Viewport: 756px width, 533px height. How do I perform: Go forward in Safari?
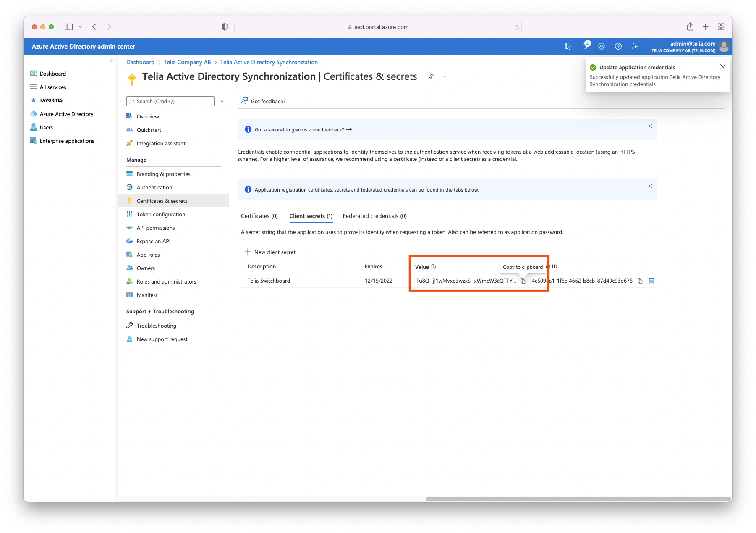pyautogui.click(x=109, y=27)
